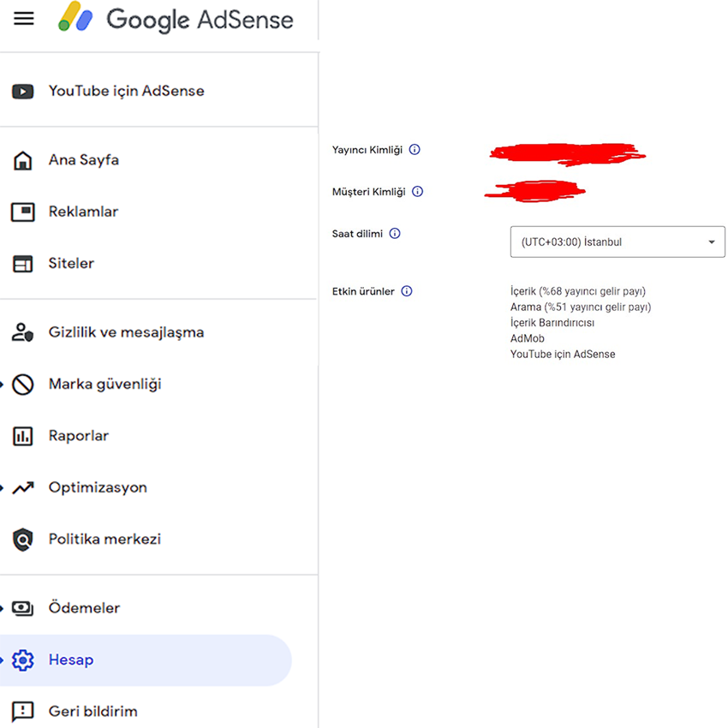
Task: Click 'İçerik (%68 yayıncı gelir payı)' text
Action: click(578, 291)
